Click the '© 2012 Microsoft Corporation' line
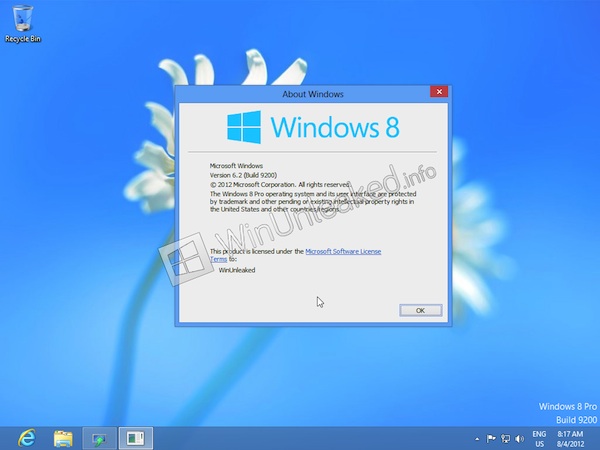 point(280,185)
